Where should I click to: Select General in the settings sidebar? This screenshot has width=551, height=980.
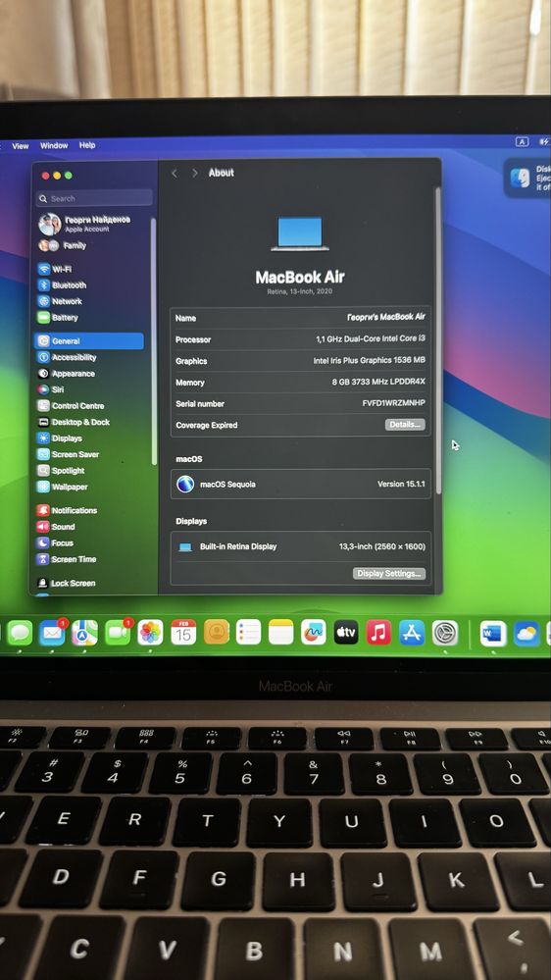pyautogui.click(x=89, y=341)
